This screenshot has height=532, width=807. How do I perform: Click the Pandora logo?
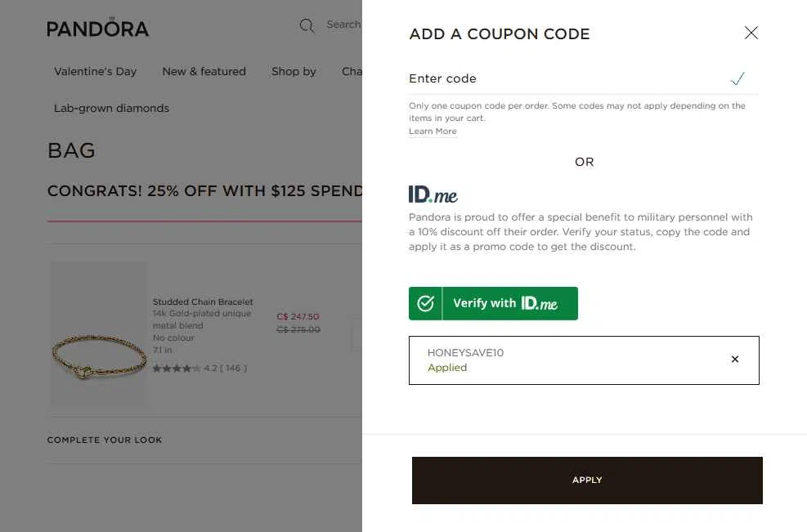[x=97, y=29]
